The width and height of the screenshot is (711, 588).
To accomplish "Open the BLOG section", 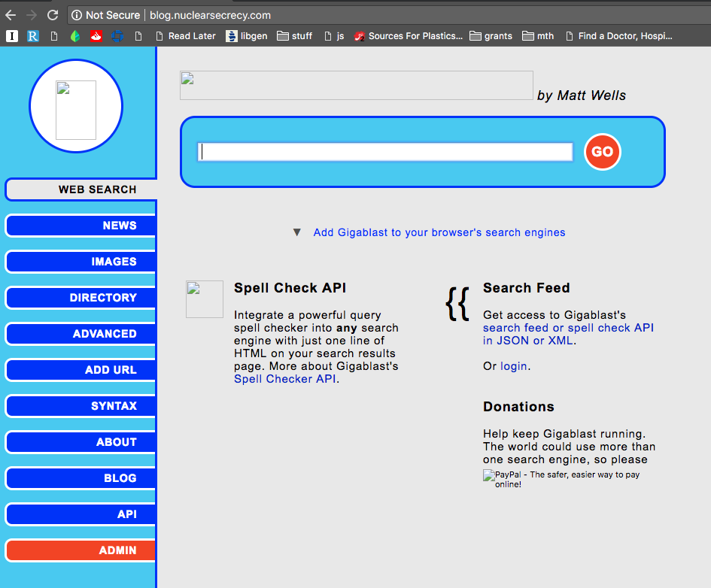I will pyautogui.click(x=81, y=478).
